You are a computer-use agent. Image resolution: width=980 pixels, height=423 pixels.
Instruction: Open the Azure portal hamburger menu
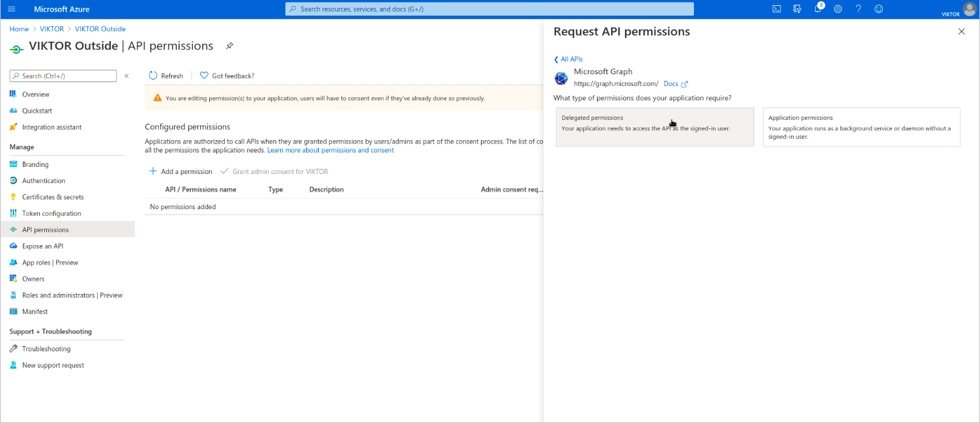point(11,9)
